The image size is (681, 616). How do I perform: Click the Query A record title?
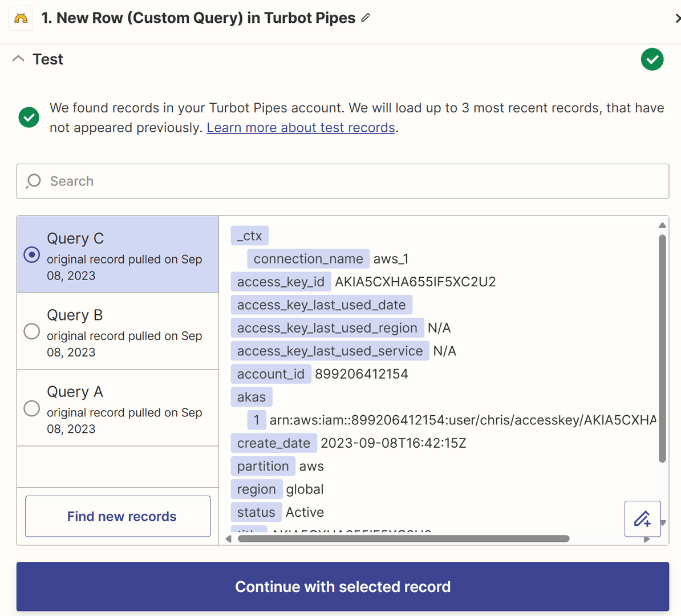(75, 392)
